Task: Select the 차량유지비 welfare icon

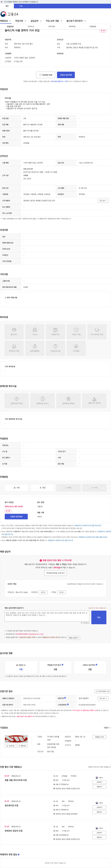Action: [56, 332]
